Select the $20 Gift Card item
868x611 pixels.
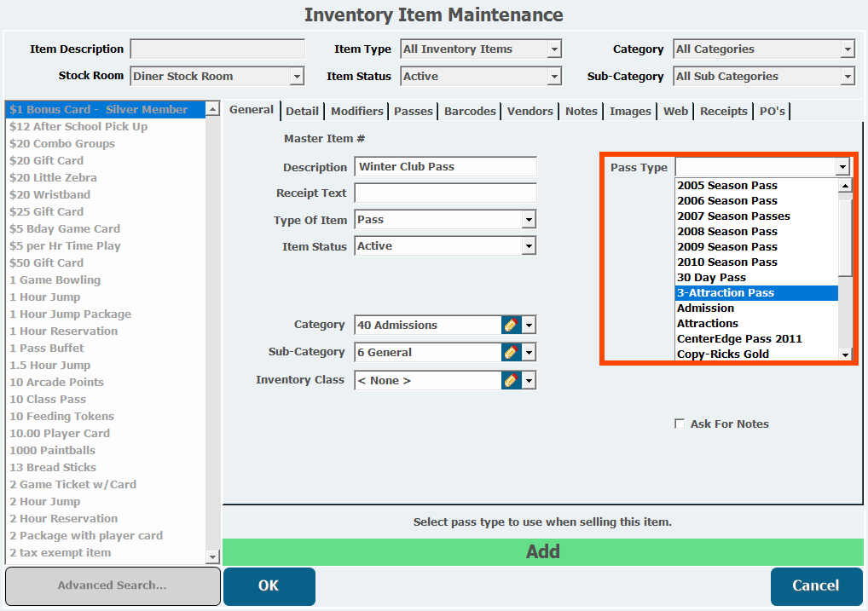coord(47,160)
